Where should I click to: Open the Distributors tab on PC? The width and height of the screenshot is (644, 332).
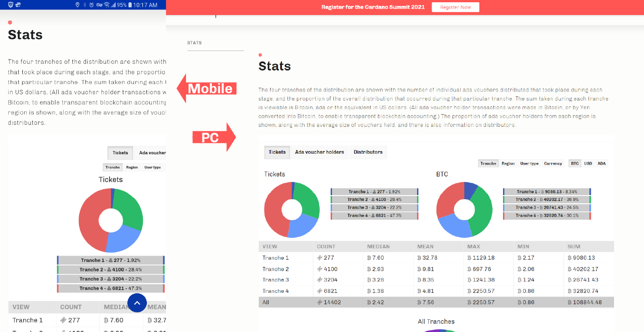368,152
